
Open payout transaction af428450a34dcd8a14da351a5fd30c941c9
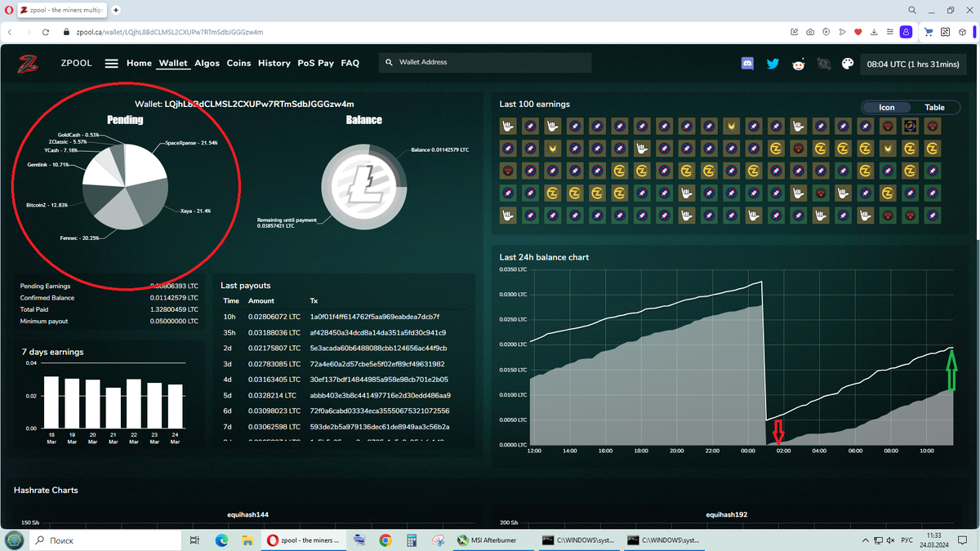point(378,332)
